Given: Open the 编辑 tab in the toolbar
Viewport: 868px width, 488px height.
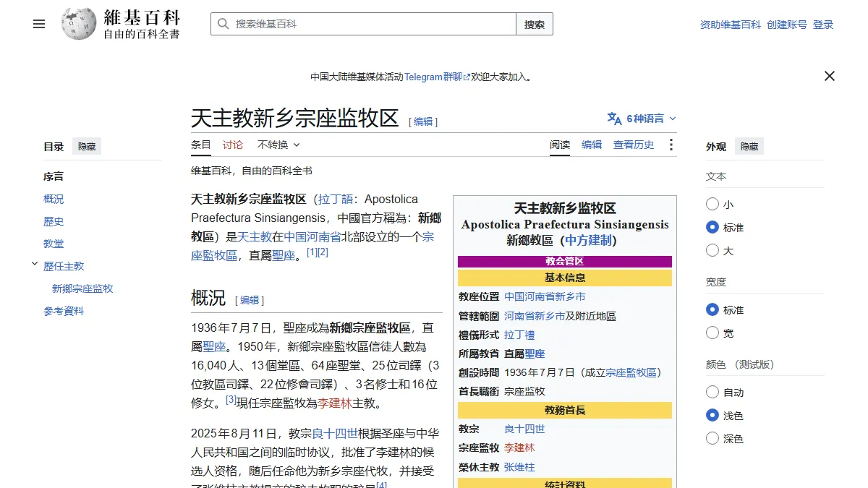Looking at the screenshot, I should coord(592,145).
